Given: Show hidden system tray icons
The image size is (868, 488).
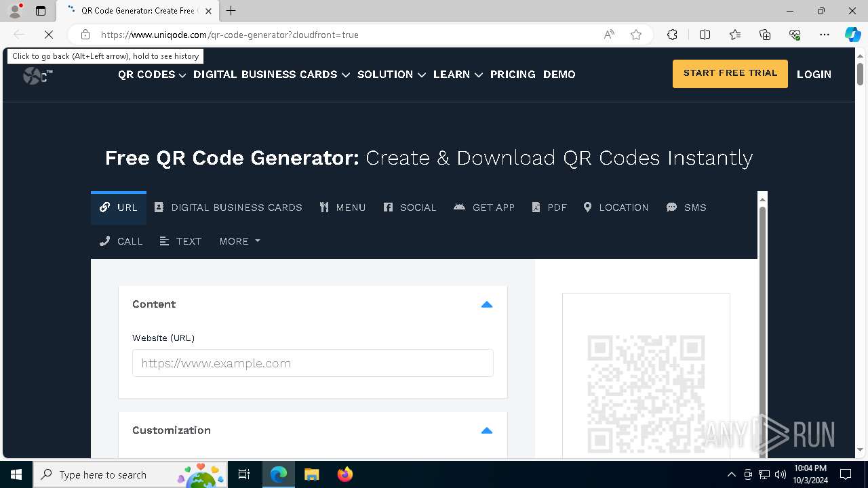Looking at the screenshot, I should click(x=731, y=474).
